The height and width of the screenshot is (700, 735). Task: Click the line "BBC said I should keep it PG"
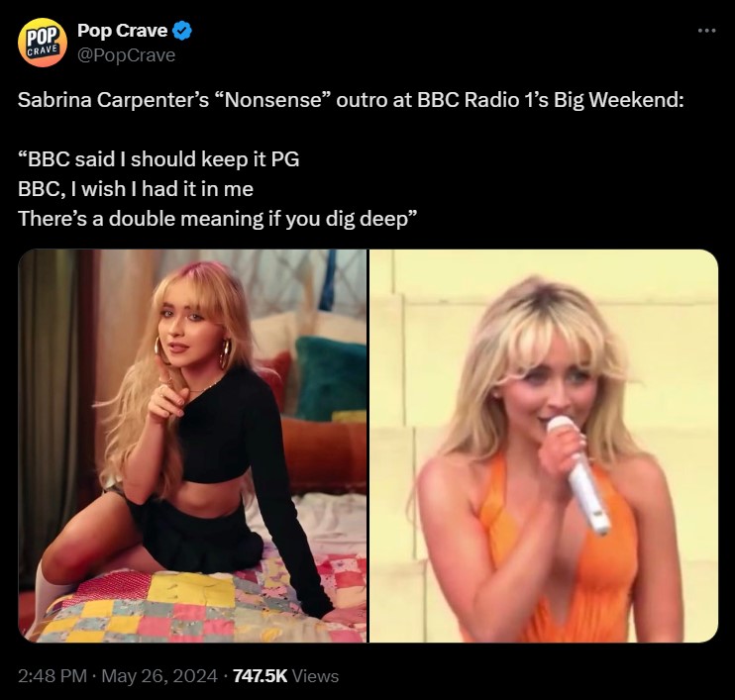[158, 159]
